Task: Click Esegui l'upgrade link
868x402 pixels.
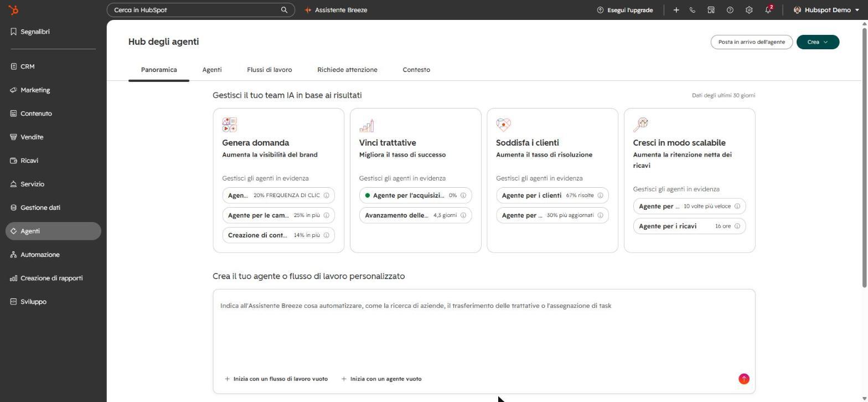Action: [625, 10]
